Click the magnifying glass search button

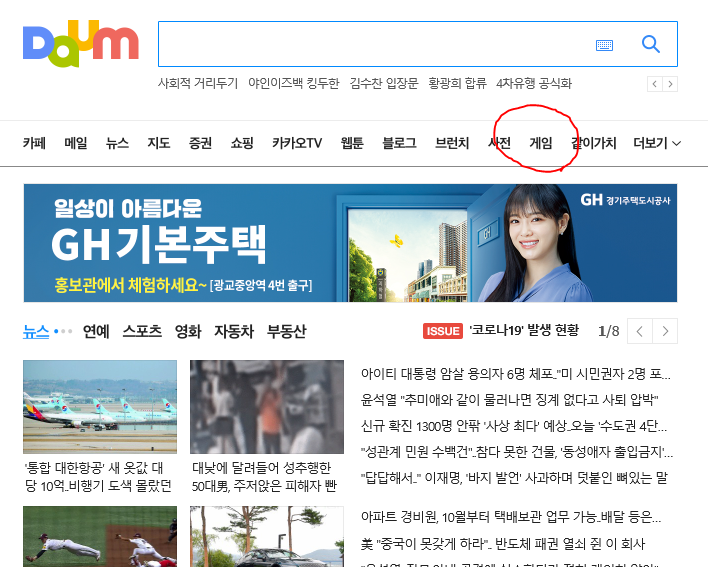651,44
